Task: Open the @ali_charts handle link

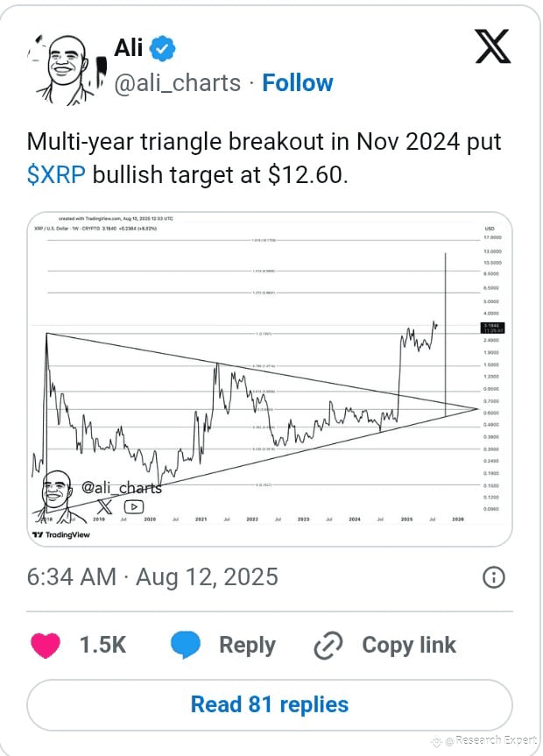Action: (x=178, y=83)
